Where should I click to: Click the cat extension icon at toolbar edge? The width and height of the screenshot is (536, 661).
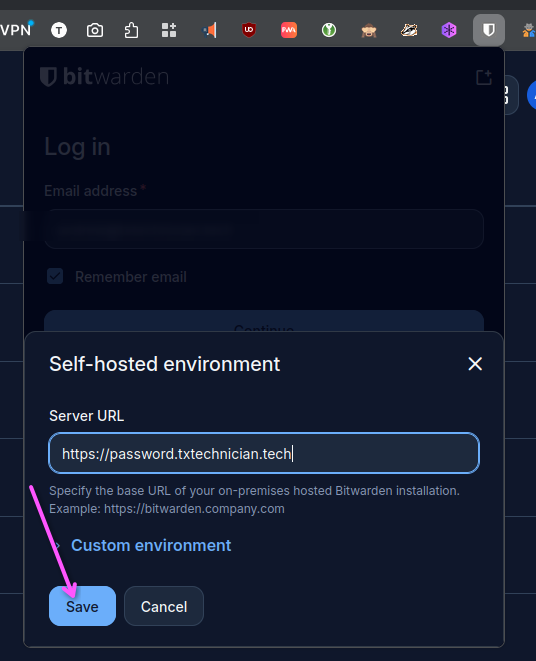point(529,30)
